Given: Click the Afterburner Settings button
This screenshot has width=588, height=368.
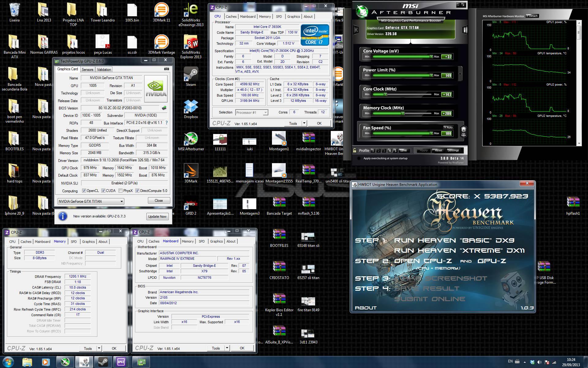Looking at the screenshot, I should pos(453,151).
